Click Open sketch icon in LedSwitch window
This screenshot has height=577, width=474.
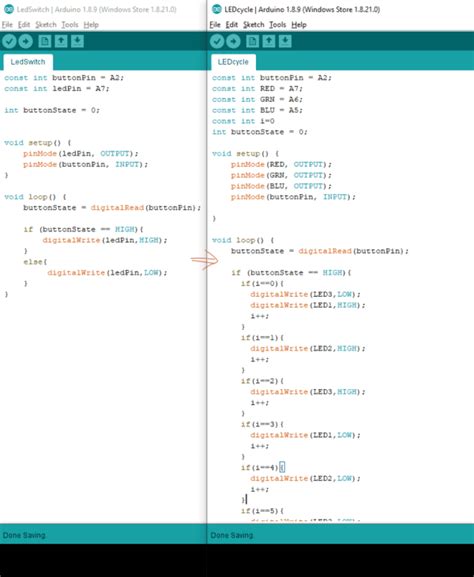61,41
